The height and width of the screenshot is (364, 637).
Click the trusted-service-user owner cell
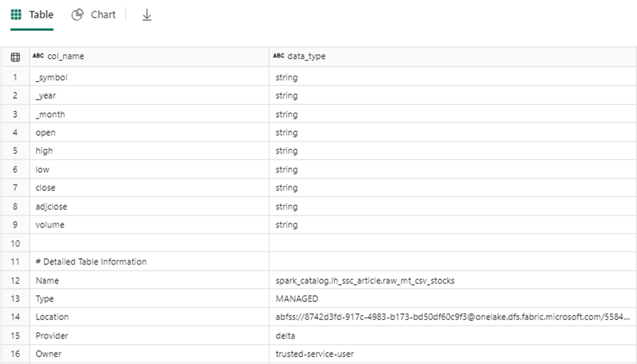[x=314, y=354]
